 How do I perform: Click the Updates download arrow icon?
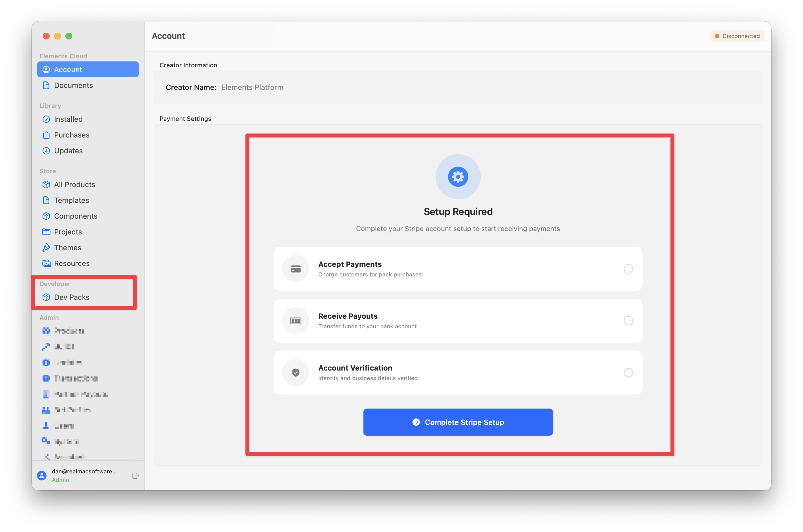pyautogui.click(x=46, y=151)
